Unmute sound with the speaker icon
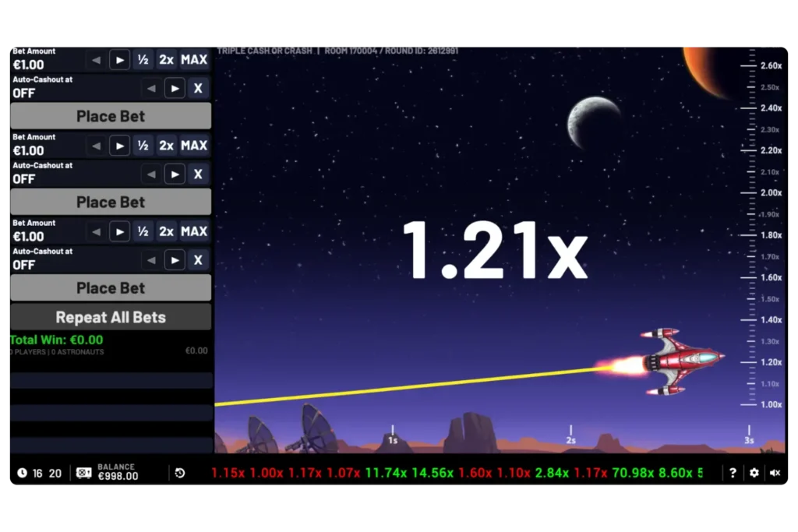 pyautogui.click(x=775, y=473)
